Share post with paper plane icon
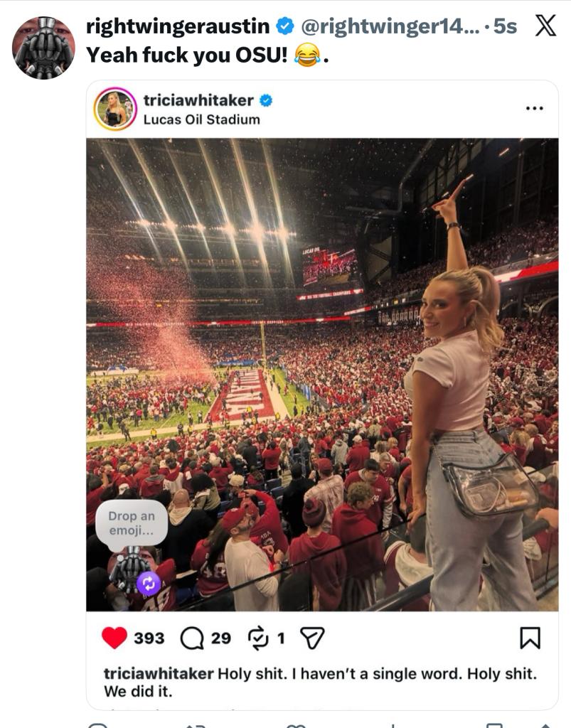Screen dimensions: 571x728 coord(312,638)
